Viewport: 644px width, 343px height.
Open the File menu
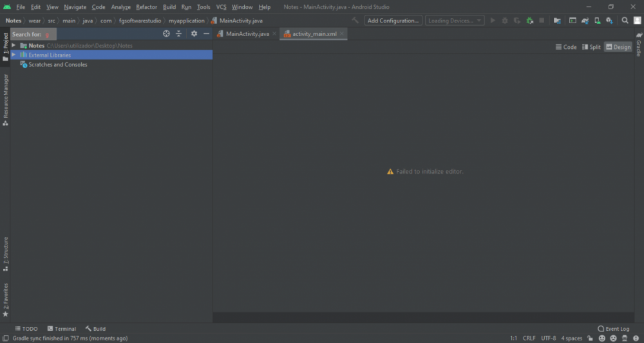[21, 7]
